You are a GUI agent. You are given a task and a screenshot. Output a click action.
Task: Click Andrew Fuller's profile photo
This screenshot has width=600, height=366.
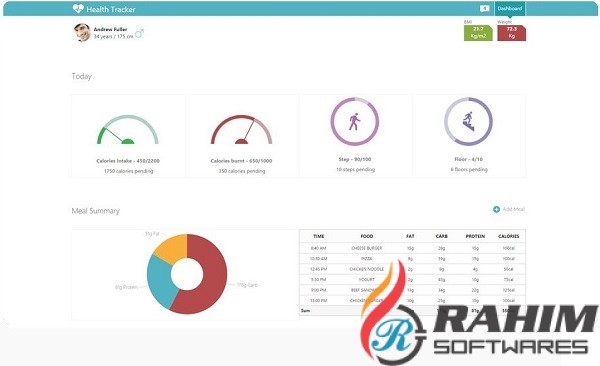82,33
